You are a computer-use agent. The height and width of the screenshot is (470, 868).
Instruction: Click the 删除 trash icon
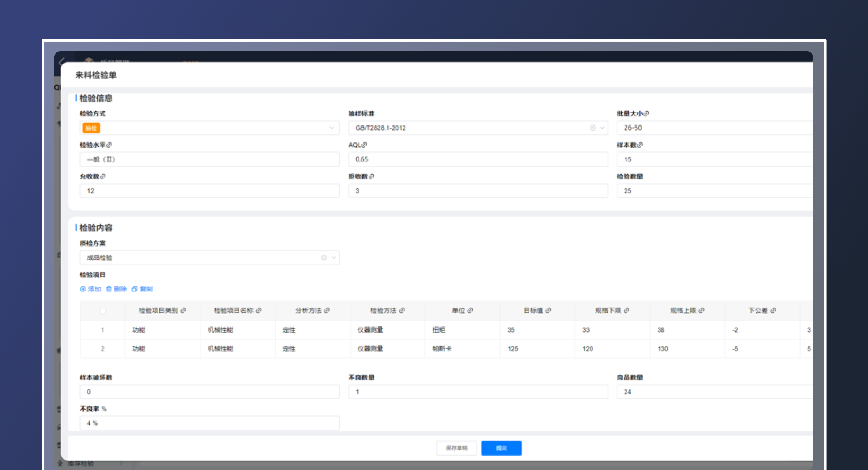coord(109,289)
